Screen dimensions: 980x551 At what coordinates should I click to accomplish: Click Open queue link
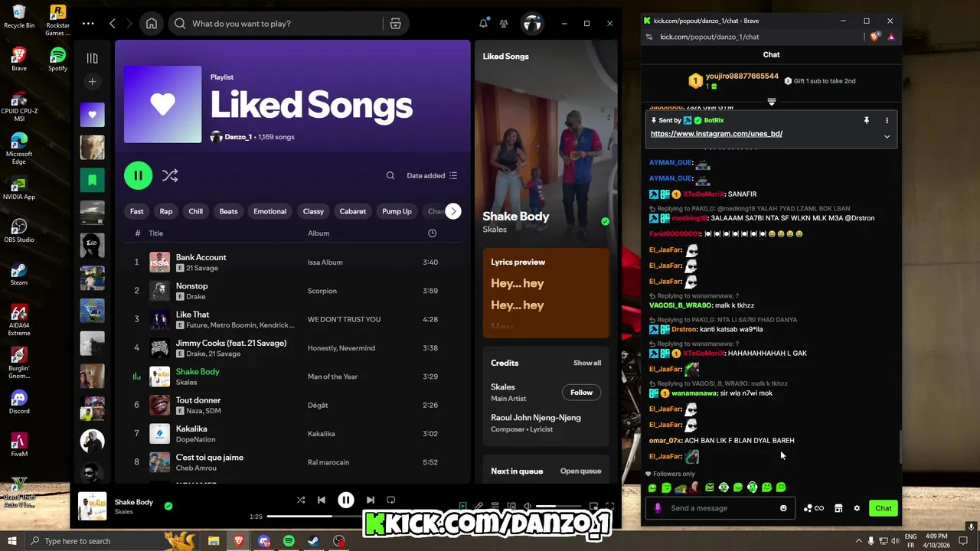pos(580,471)
